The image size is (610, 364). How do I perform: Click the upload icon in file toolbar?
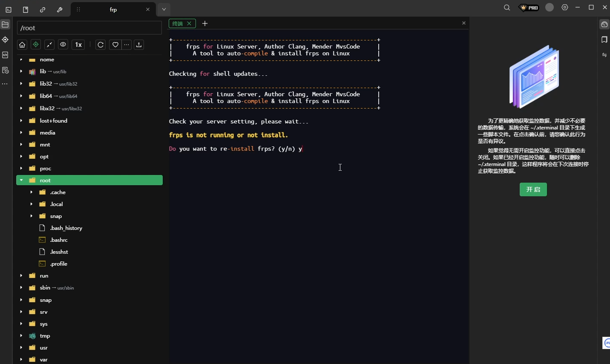click(x=139, y=45)
